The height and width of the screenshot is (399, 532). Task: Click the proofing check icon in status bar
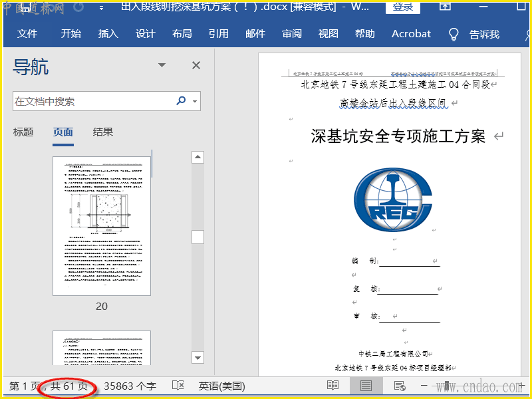(178, 386)
